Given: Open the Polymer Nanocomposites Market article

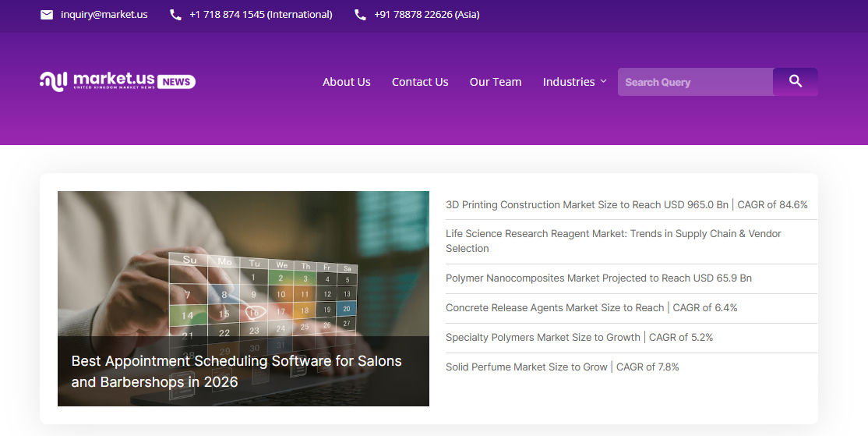Looking at the screenshot, I should 598,278.
